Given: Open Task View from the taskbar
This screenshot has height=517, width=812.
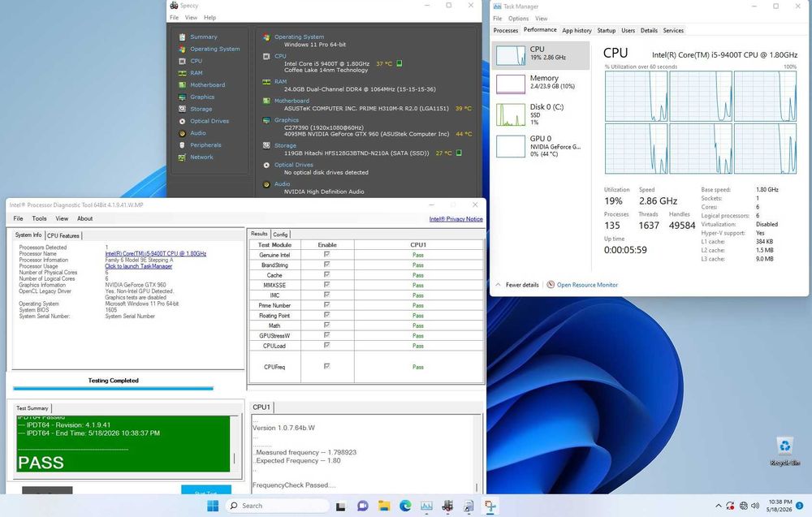Looking at the screenshot, I should [x=341, y=506].
